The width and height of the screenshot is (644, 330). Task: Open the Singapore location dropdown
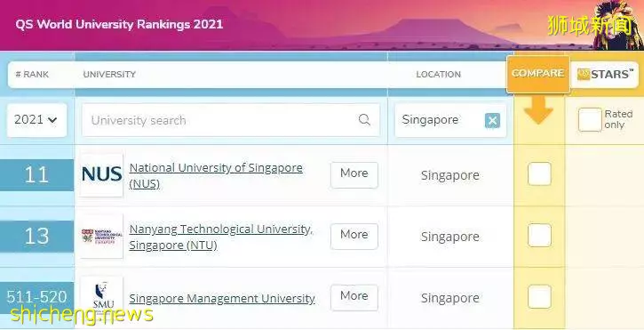click(x=450, y=120)
